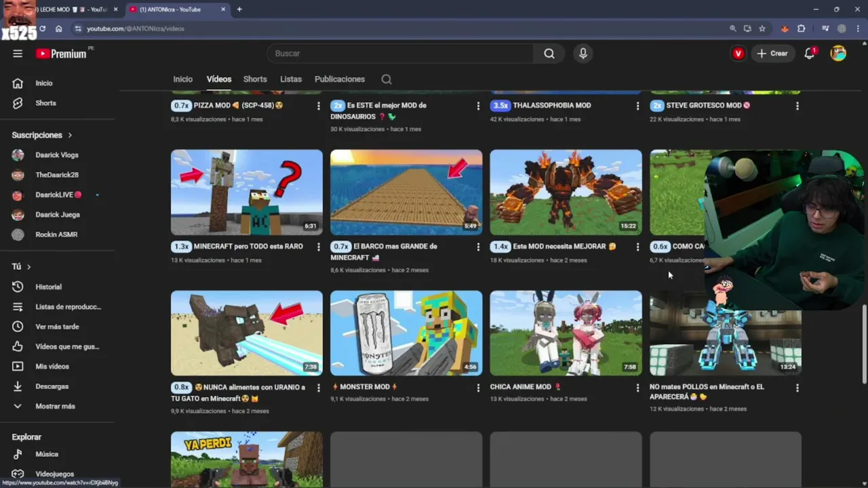Viewport: 868px width, 488px height.
Task: Activate voice search microphone
Action: [x=583, y=54]
